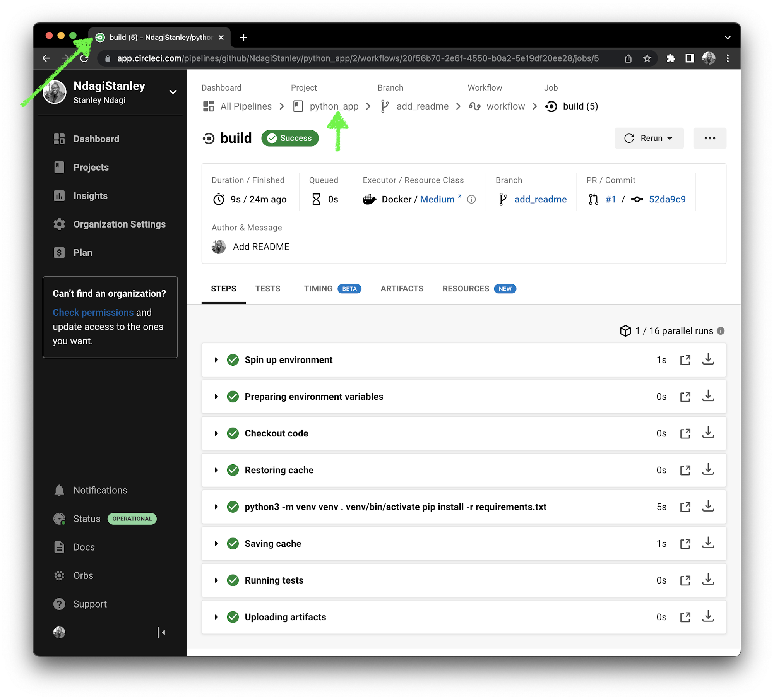The width and height of the screenshot is (774, 700).
Task: Open the NdagiStanley organization switcher dropdown
Action: tap(173, 92)
